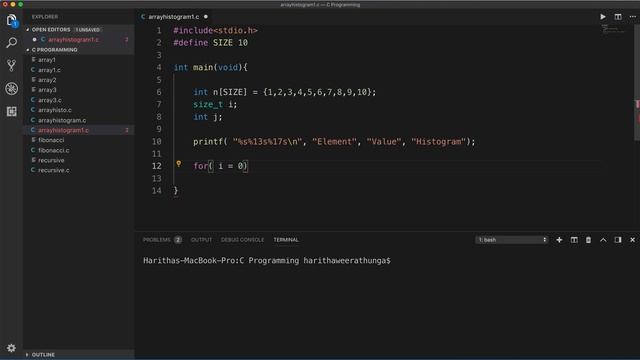Open the Source Control view
This screenshot has width=640, height=360.
(11, 65)
